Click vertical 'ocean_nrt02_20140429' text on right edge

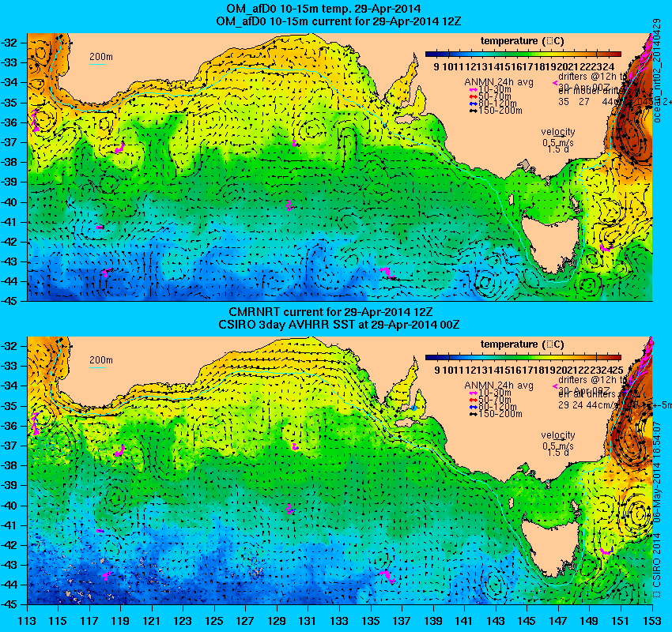[x=656, y=70]
